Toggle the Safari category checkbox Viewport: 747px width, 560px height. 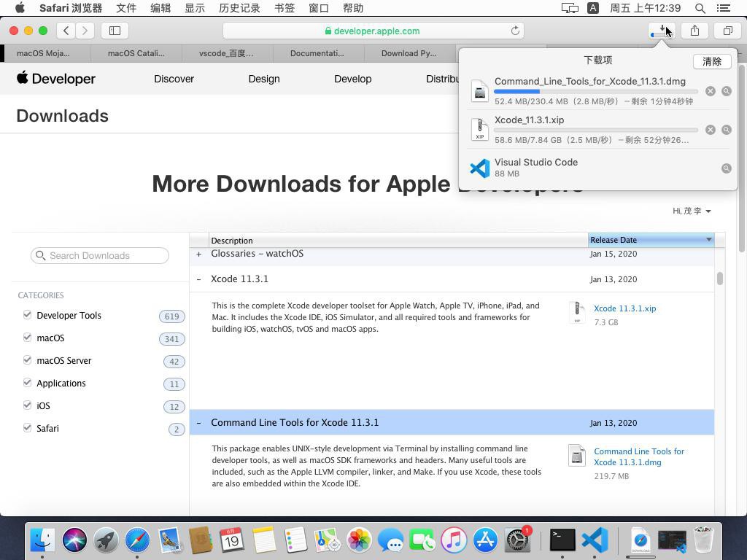(27, 427)
